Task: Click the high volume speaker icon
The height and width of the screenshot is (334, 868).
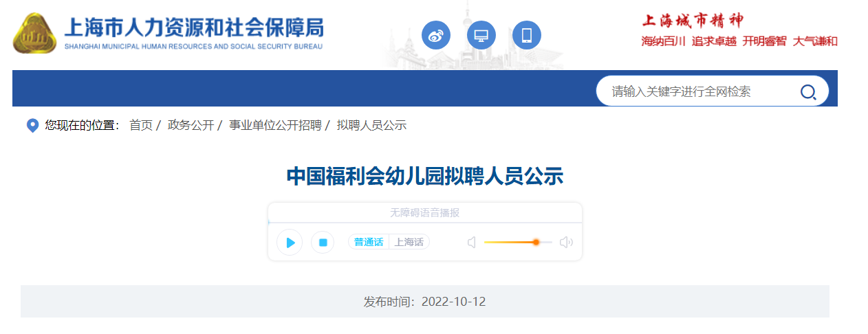Action: [x=566, y=242]
